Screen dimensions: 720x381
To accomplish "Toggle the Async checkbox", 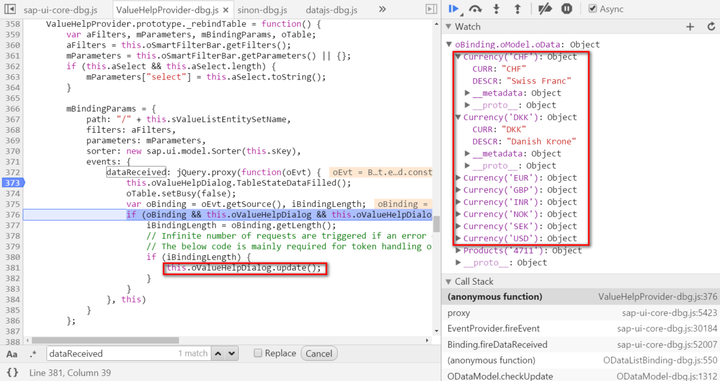I will [x=593, y=9].
